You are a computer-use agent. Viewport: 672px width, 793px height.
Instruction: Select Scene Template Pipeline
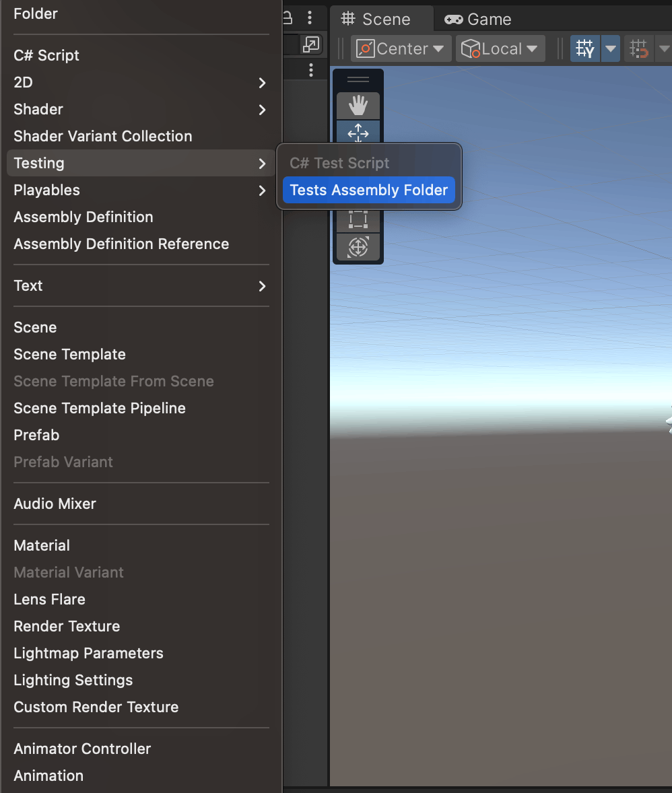141,408
